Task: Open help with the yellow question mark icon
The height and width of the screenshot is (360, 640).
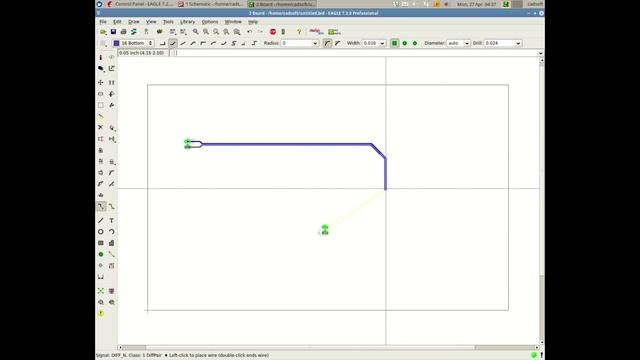Action: (299, 32)
